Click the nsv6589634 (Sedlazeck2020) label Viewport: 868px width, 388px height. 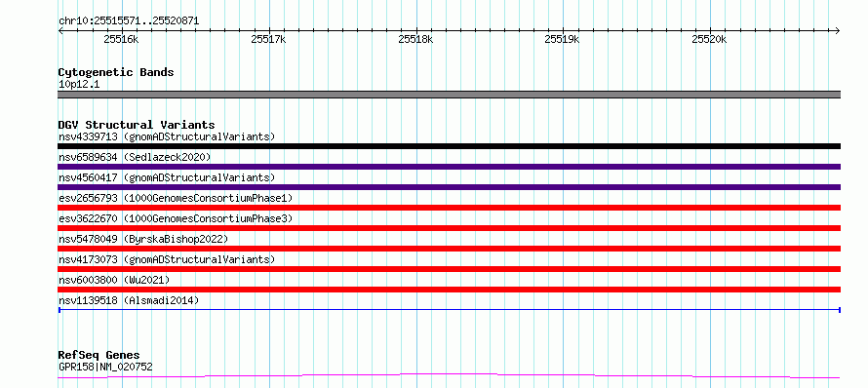coord(135,157)
